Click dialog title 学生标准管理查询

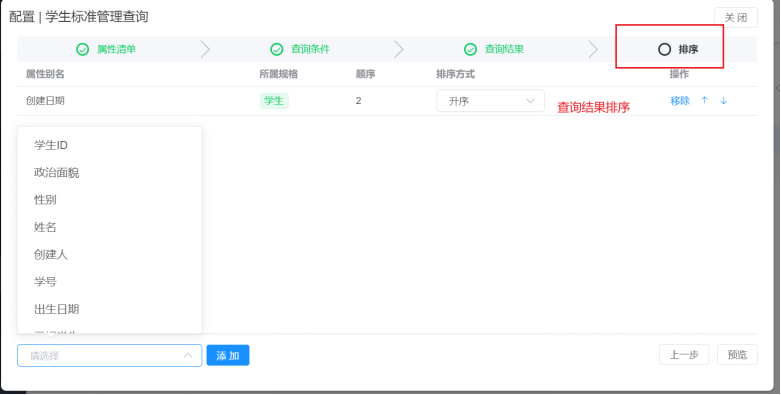97,17
